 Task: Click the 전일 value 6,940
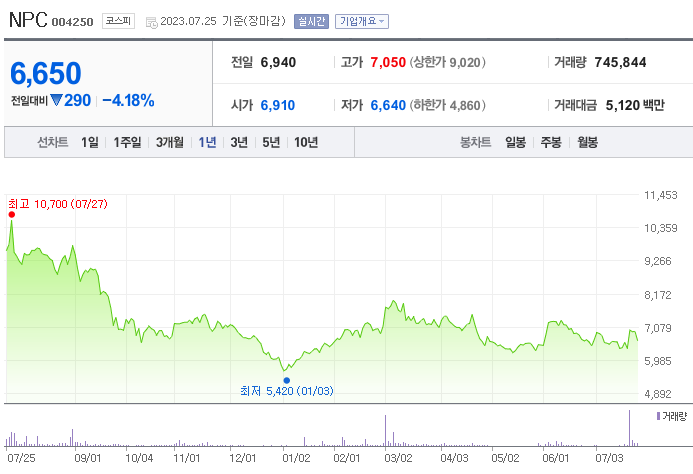[278, 62]
